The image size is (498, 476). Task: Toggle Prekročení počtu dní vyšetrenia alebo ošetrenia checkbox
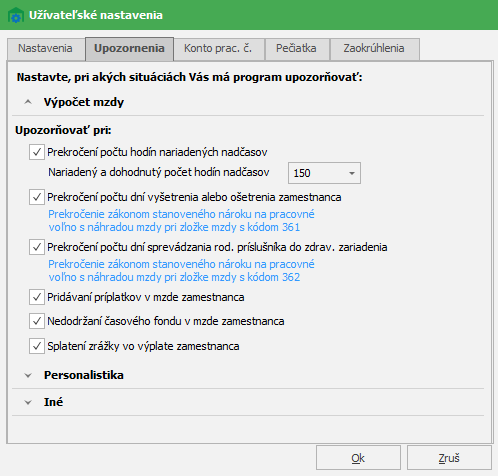37,197
